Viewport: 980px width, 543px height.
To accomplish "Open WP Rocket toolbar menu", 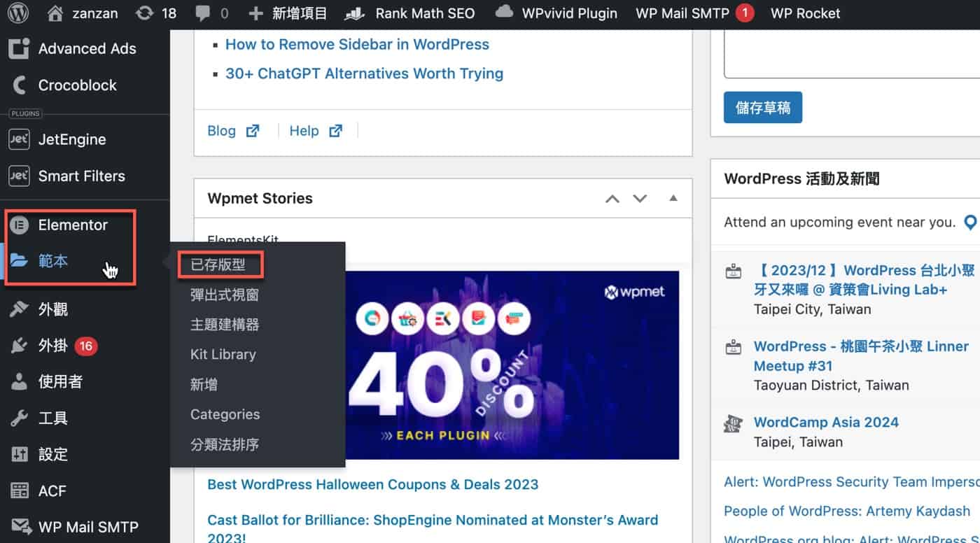I will click(805, 13).
